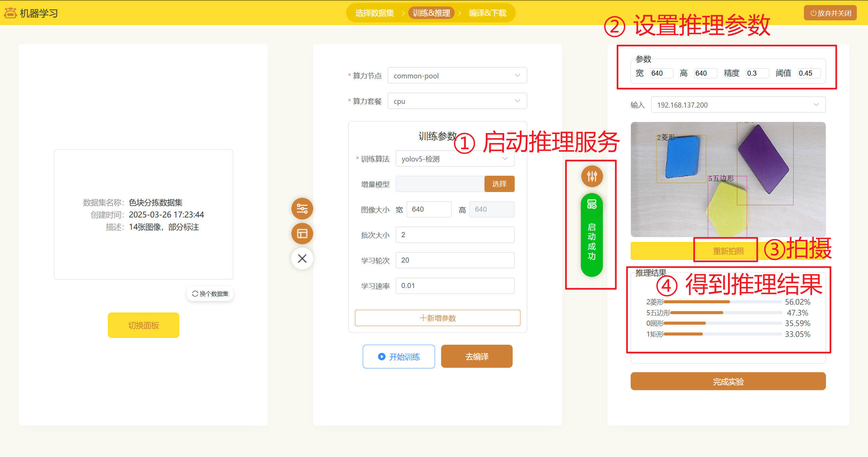The height and width of the screenshot is (457, 868).
Task: Open the 输入 IP address dropdown
Action: (x=738, y=105)
